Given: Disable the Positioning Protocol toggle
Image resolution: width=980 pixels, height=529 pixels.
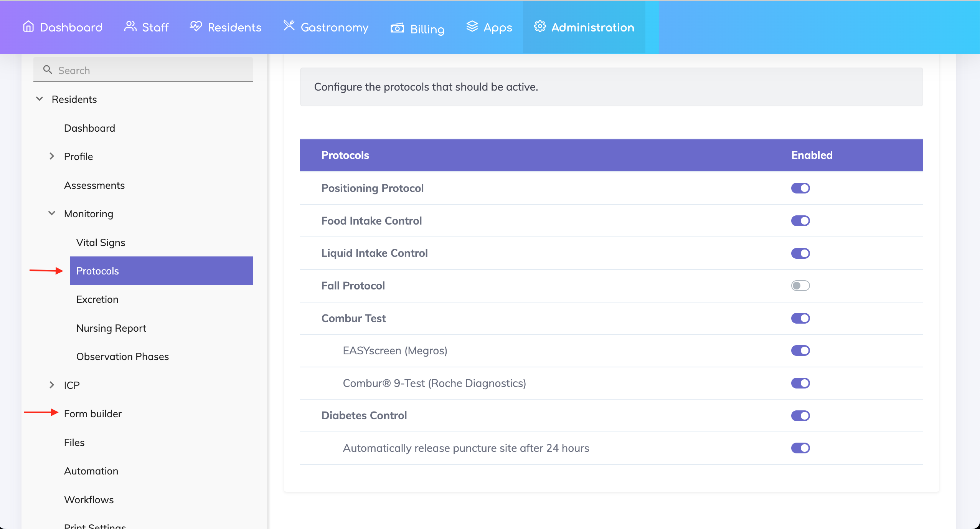Looking at the screenshot, I should pos(800,188).
